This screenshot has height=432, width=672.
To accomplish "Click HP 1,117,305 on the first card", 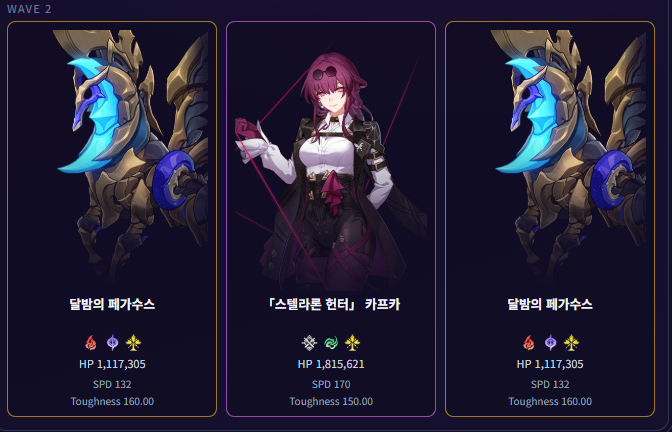I will (x=112, y=364).
